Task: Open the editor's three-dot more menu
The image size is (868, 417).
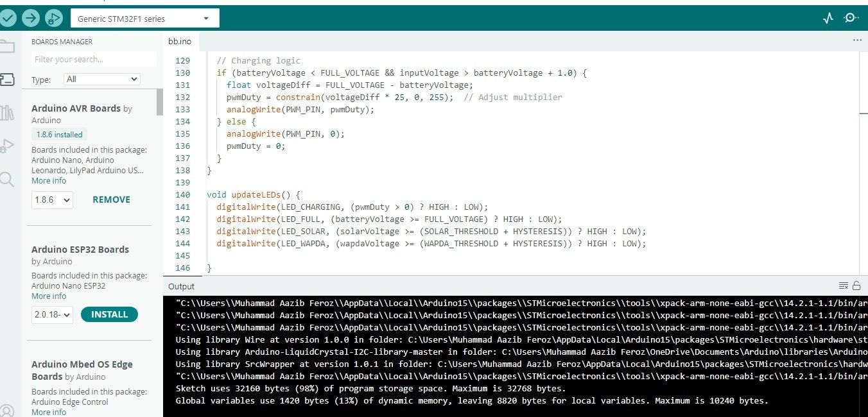Action: (857, 40)
